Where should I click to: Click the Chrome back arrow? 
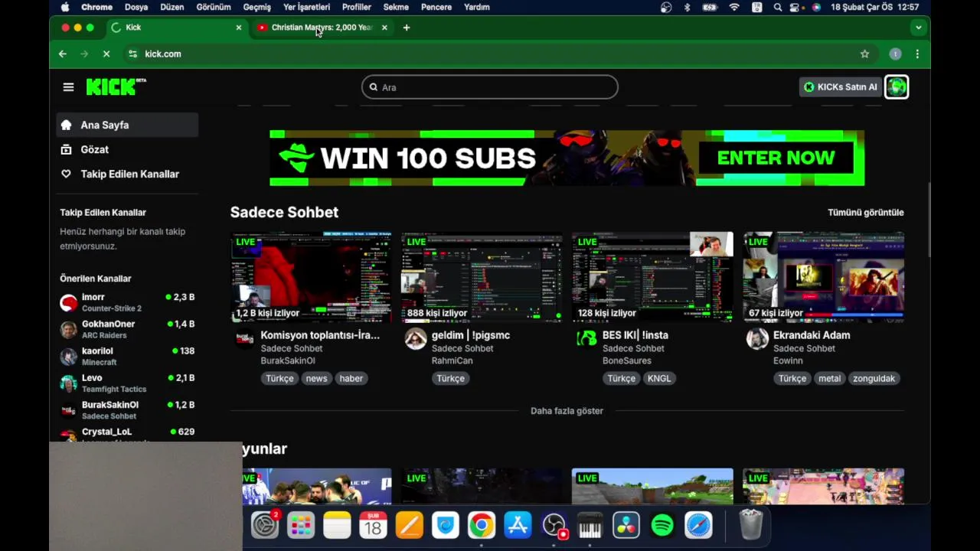[x=63, y=54]
